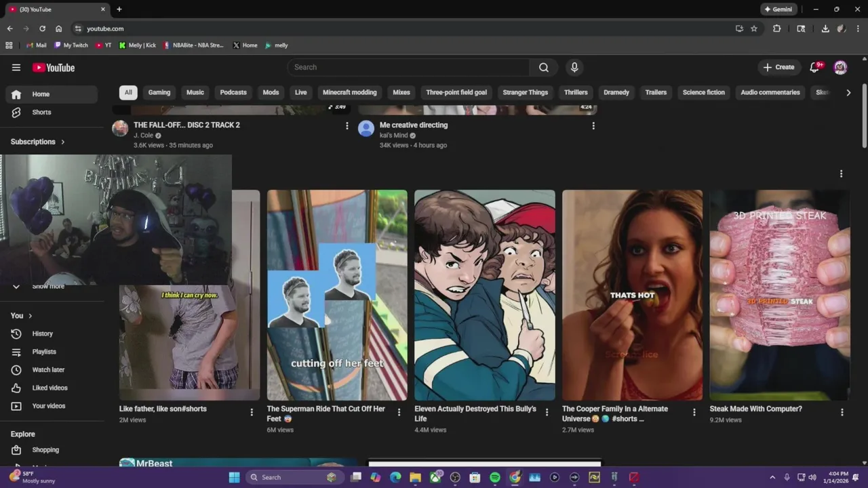Open the YouTube account avatar menu

tap(840, 67)
